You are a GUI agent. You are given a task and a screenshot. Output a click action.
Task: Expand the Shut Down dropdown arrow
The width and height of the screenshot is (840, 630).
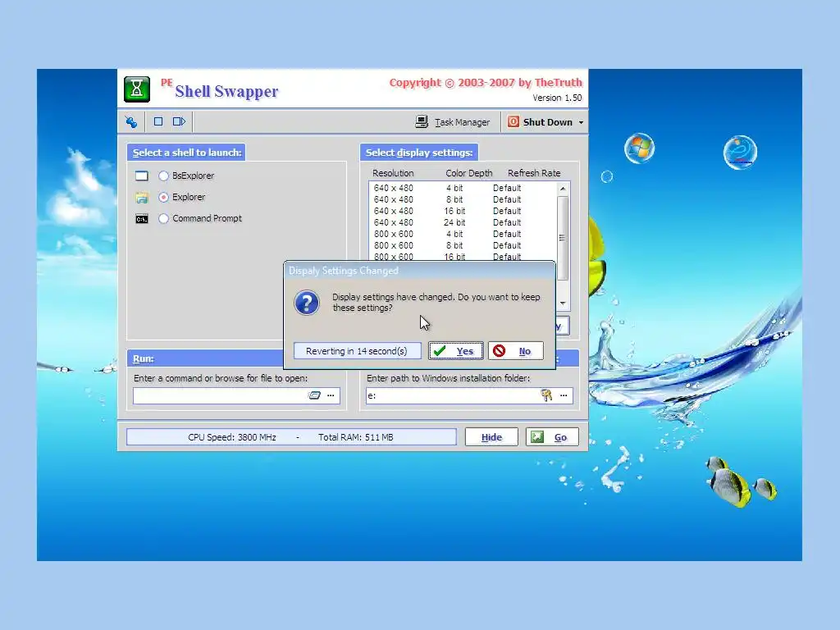click(x=581, y=123)
